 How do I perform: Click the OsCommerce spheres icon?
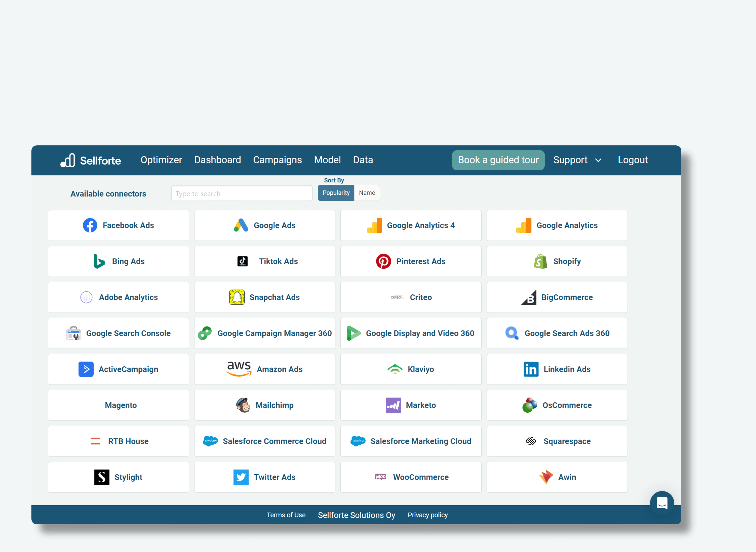click(x=529, y=405)
